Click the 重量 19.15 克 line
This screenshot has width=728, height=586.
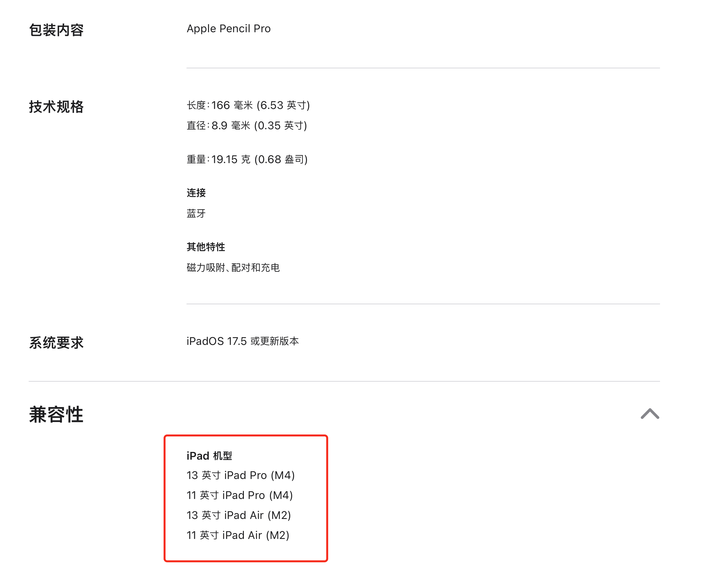click(247, 160)
